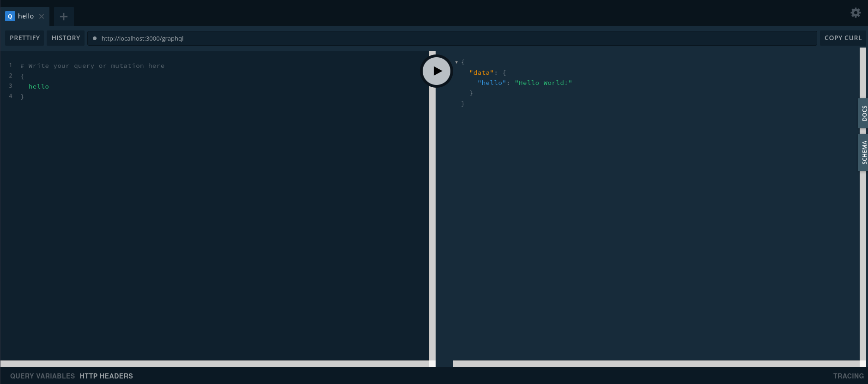
Task: Switch to the Query Variables panel
Action: pyautogui.click(x=42, y=376)
